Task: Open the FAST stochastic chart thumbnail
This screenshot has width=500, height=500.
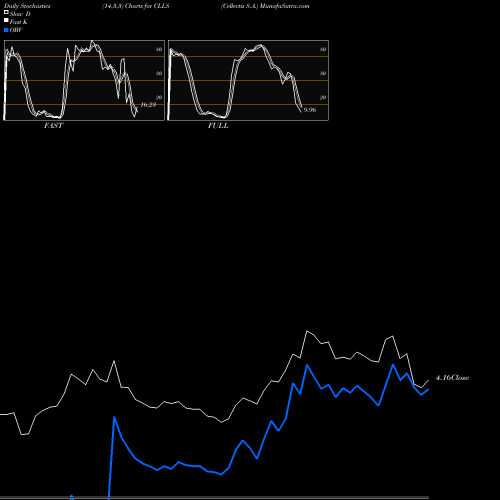Action: pyautogui.click(x=84, y=80)
